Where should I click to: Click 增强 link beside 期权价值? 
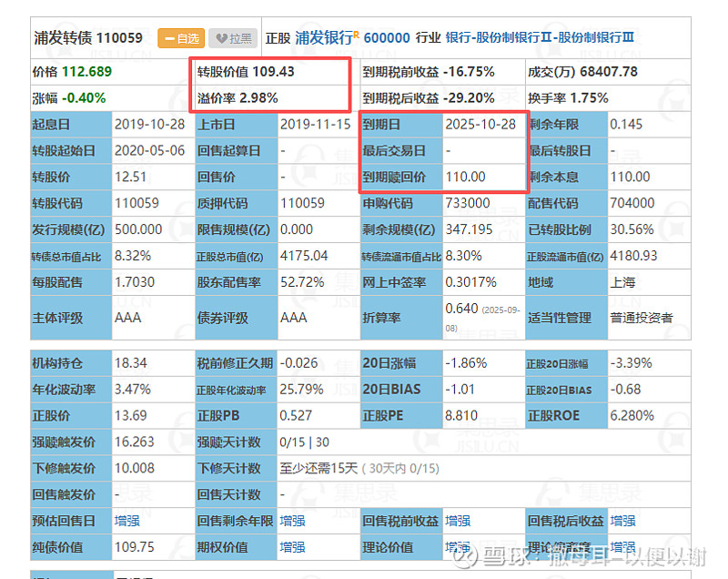[291, 549]
